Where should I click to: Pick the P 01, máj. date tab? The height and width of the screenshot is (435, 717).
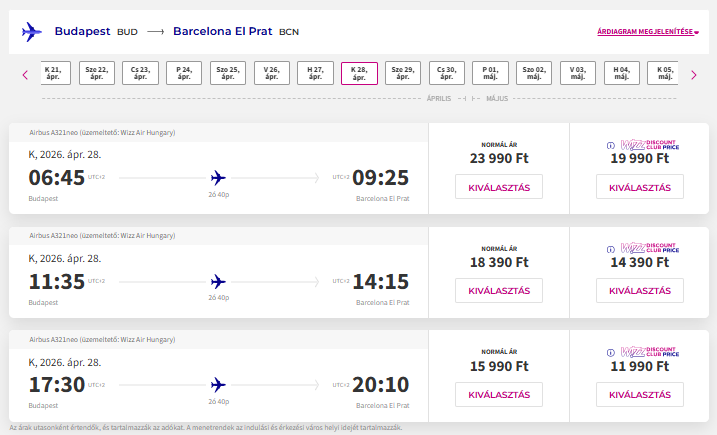tap(490, 74)
